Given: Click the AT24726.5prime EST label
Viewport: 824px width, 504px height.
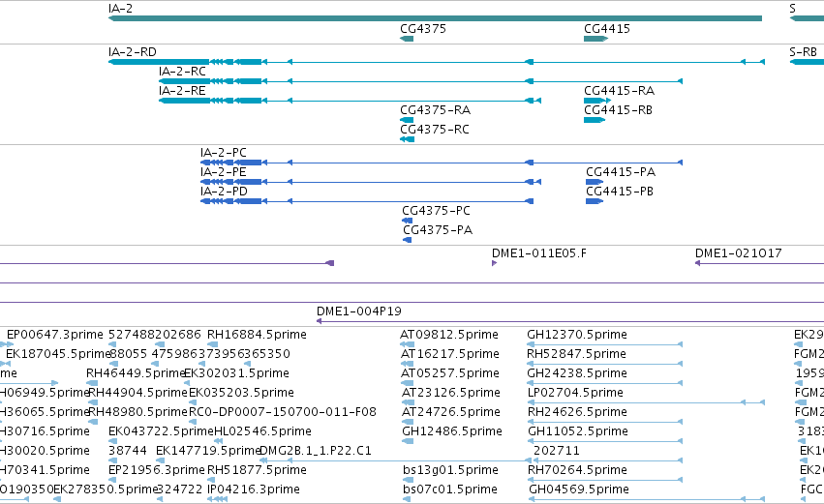Looking at the screenshot, I should pyautogui.click(x=451, y=413).
